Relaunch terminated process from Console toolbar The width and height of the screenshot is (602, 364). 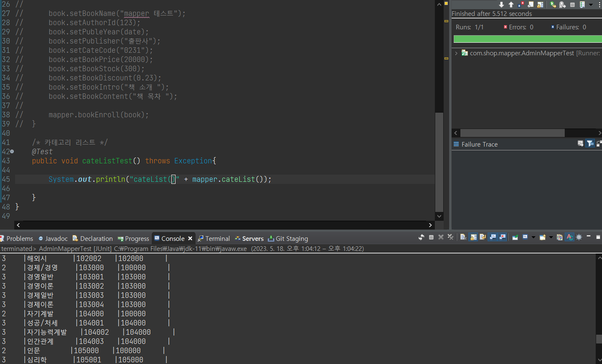[x=421, y=237]
